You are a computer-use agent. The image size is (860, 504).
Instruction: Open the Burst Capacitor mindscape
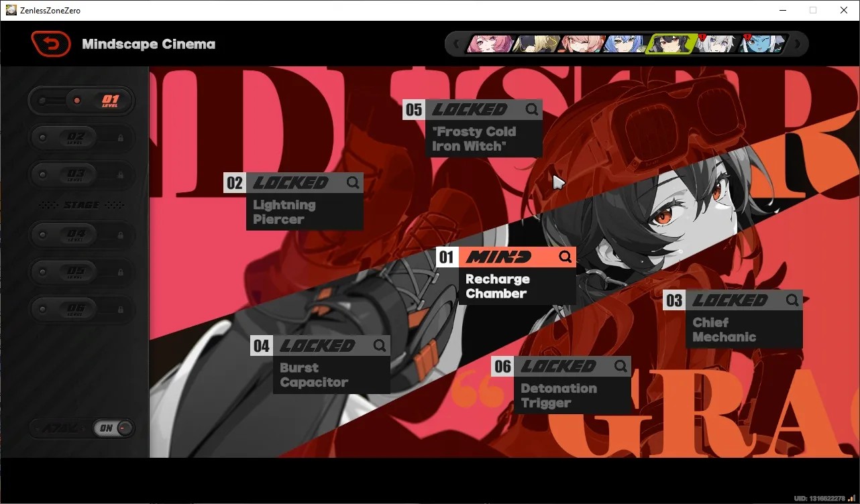point(321,365)
